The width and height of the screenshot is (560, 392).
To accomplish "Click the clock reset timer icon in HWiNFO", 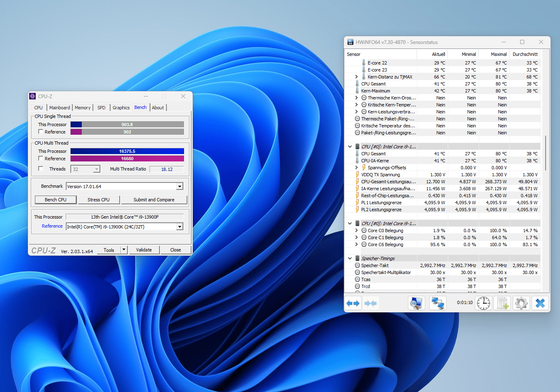I will point(484,303).
